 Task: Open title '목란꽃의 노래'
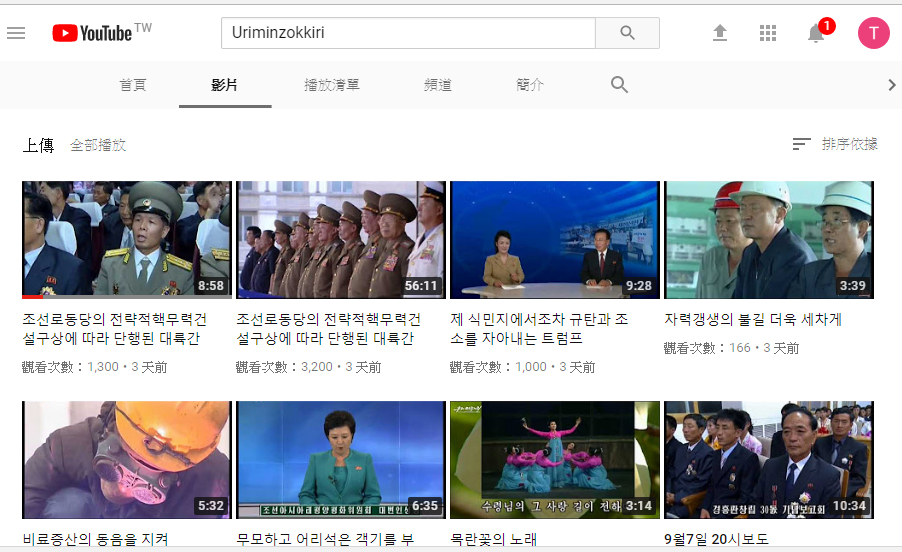pos(493,539)
